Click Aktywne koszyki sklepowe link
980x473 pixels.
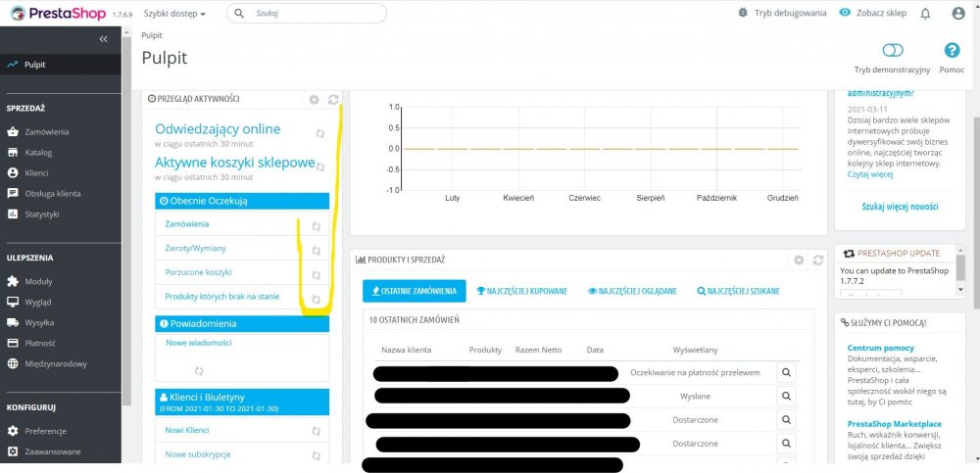coord(235,164)
